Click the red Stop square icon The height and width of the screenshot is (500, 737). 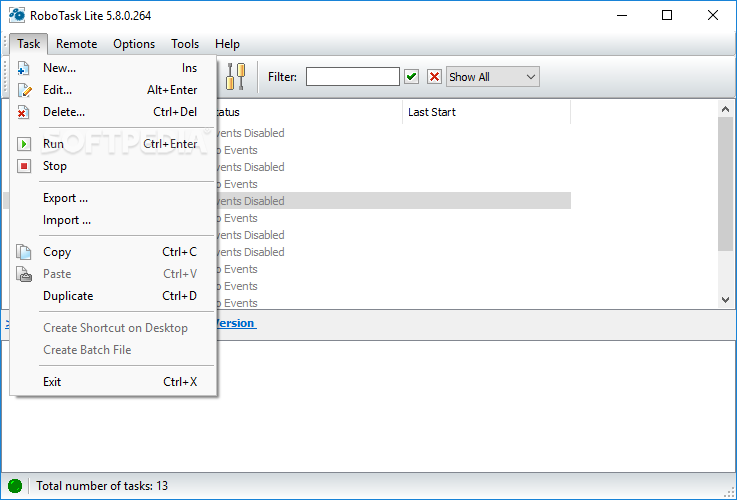(24, 166)
